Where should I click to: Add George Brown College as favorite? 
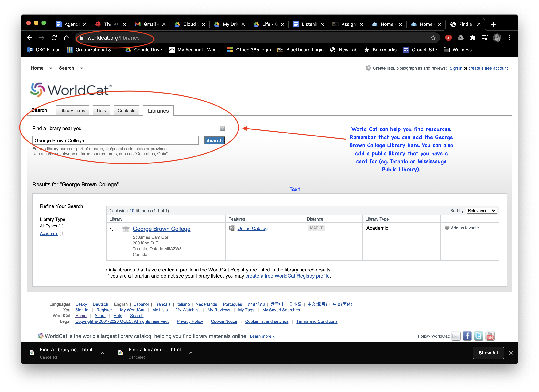point(465,228)
